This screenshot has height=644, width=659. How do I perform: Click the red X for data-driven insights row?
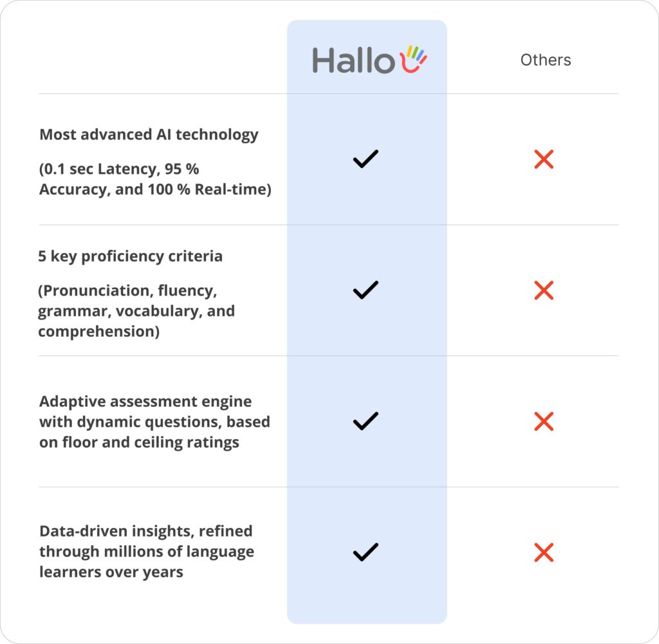coord(544,553)
